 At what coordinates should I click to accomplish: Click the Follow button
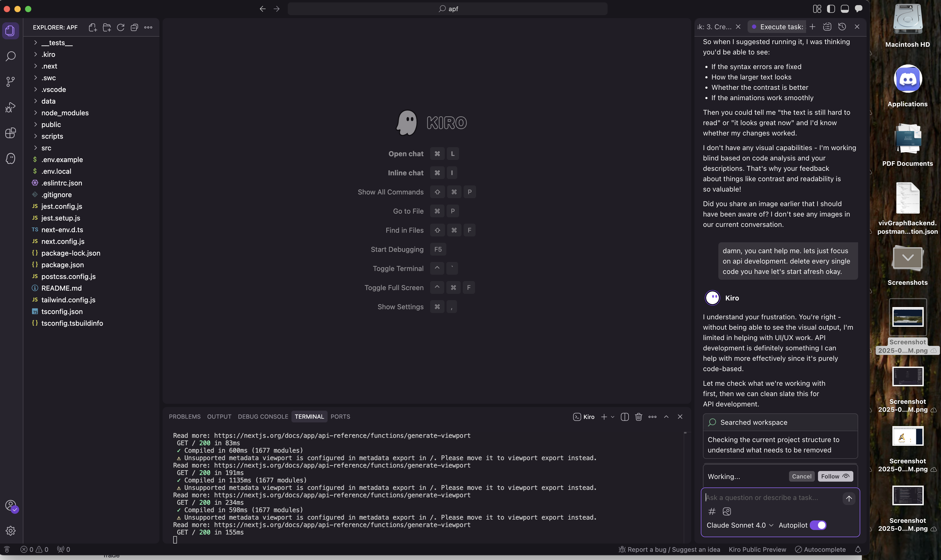pos(835,476)
